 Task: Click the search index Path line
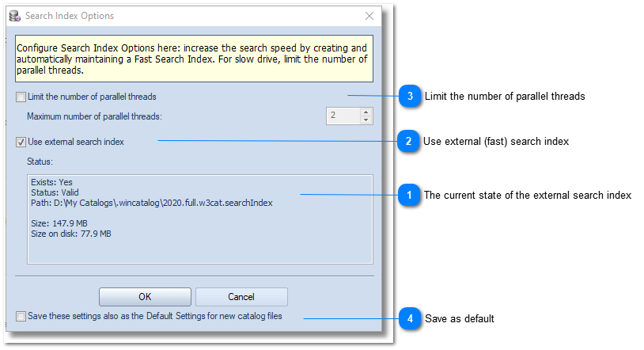pos(152,203)
